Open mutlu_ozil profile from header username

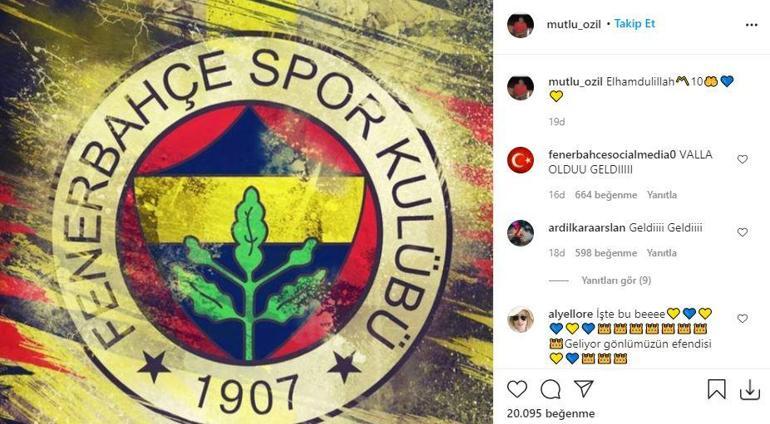(574, 25)
